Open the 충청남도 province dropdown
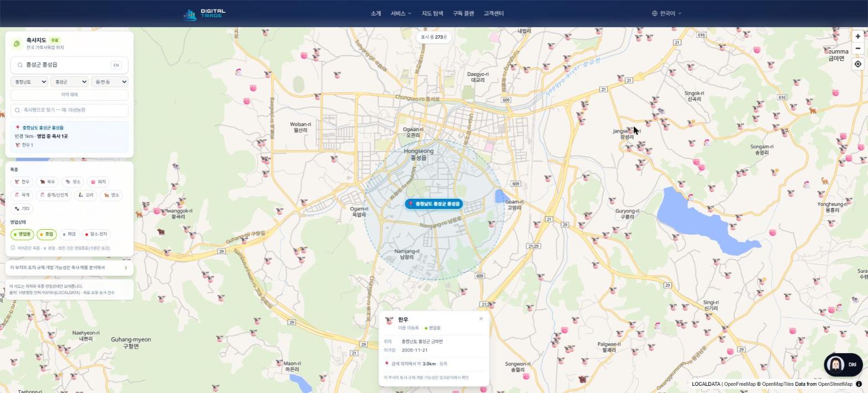This screenshot has width=868, height=393. pos(29,82)
